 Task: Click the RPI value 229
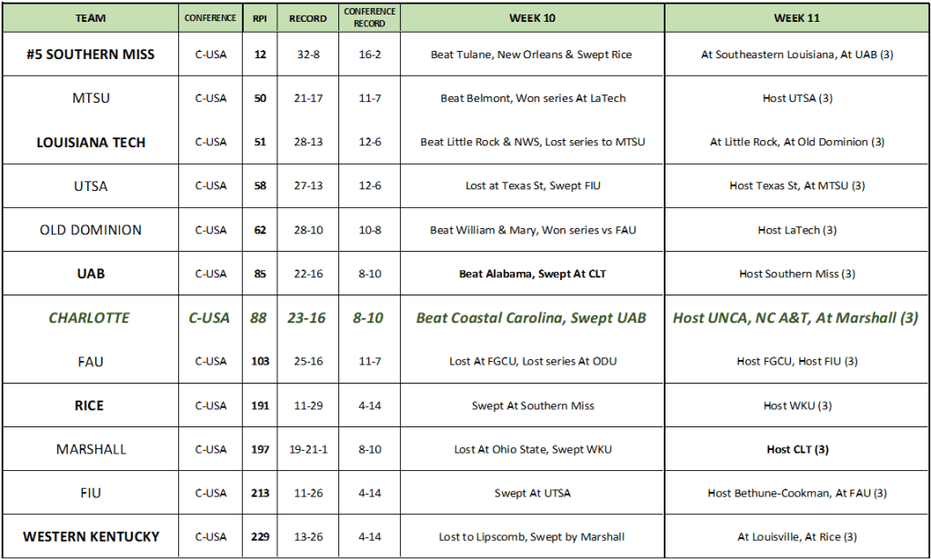(260, 536)
